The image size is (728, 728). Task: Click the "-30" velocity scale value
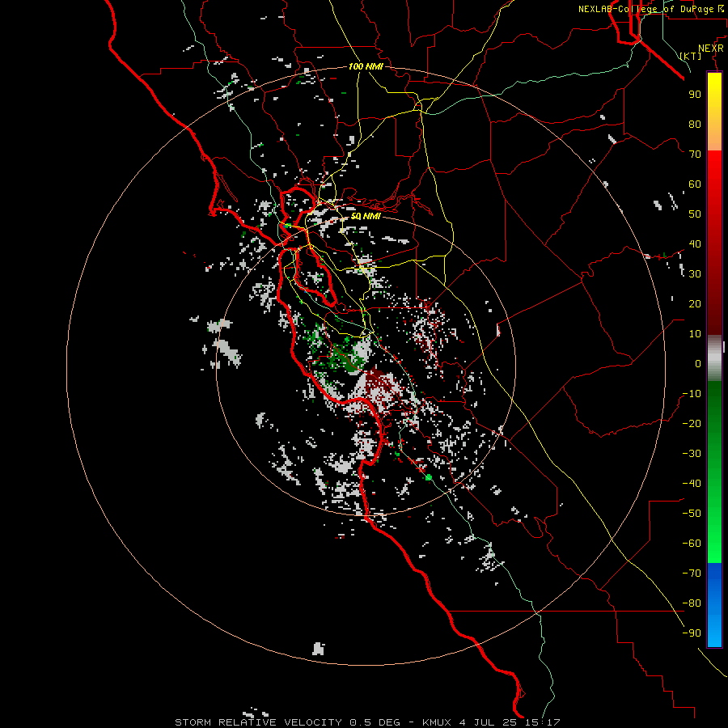[x=692, y=454]
